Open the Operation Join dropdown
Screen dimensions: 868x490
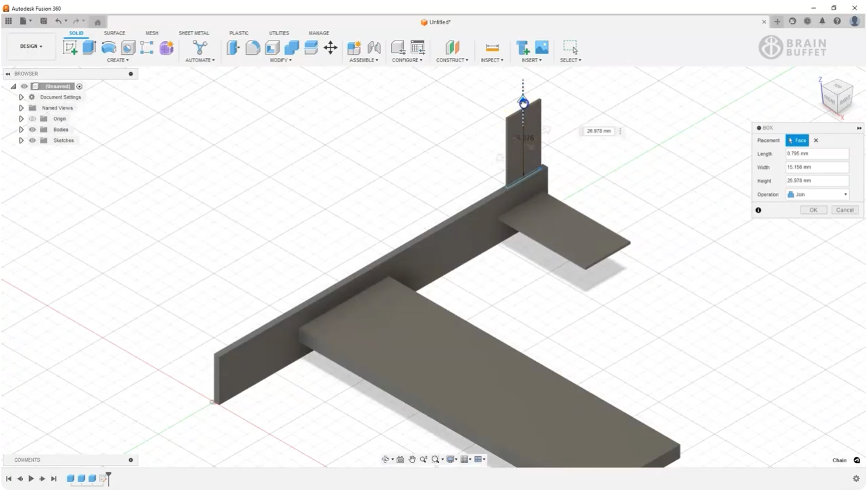[817, 194]
